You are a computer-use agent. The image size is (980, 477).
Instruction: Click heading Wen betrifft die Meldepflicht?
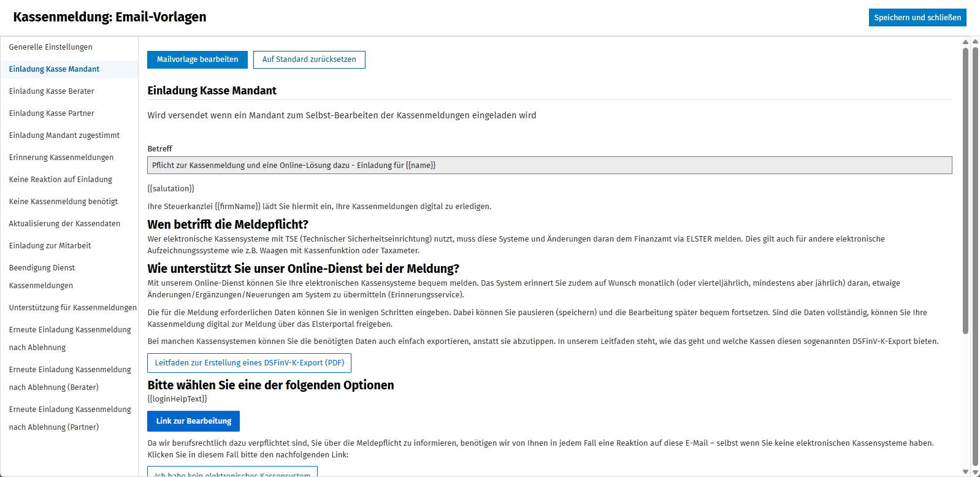point(228,224)
